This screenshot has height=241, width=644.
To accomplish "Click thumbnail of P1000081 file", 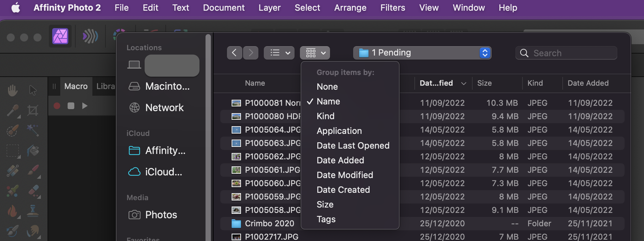I will (x=236, y=103).
